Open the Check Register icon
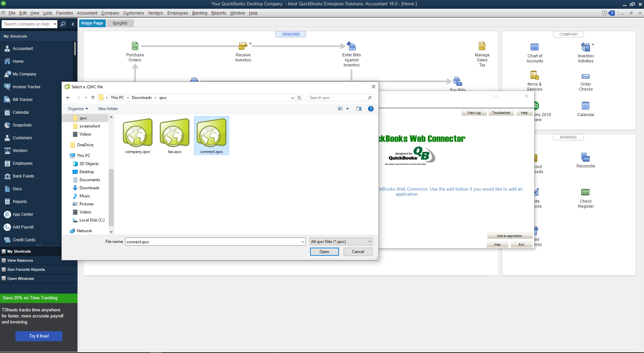The height and width of the screenshot is (353, 644). click(x=585, y=192)
